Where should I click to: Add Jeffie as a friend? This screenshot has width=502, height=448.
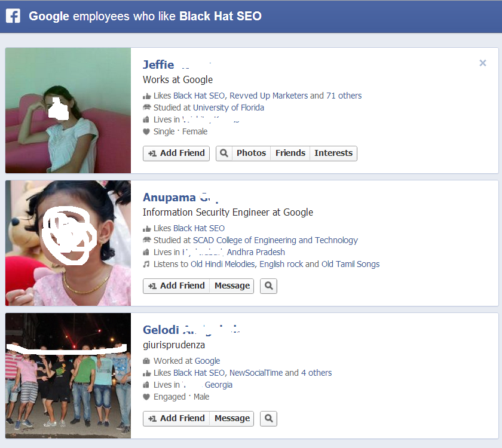(176, 154)
